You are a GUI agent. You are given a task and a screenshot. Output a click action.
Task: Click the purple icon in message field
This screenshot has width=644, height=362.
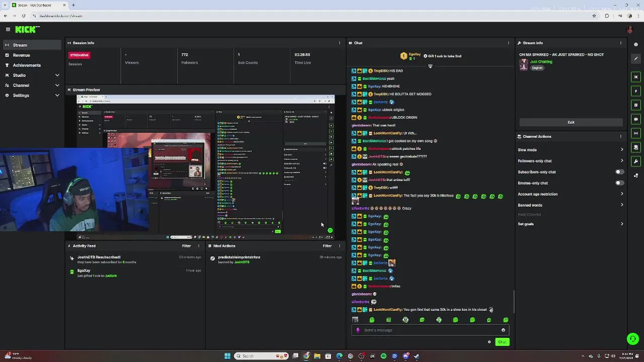click(x=358, y=330)
